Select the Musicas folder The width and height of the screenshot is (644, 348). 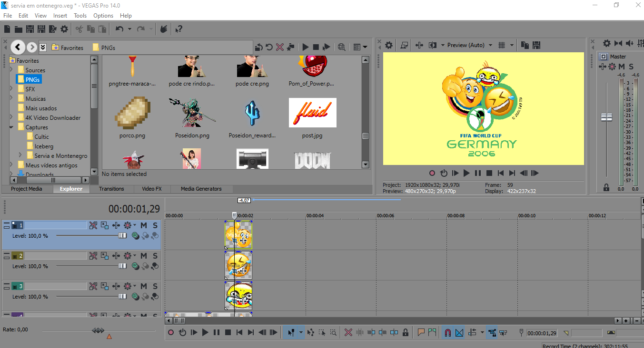tap(36, 98)
